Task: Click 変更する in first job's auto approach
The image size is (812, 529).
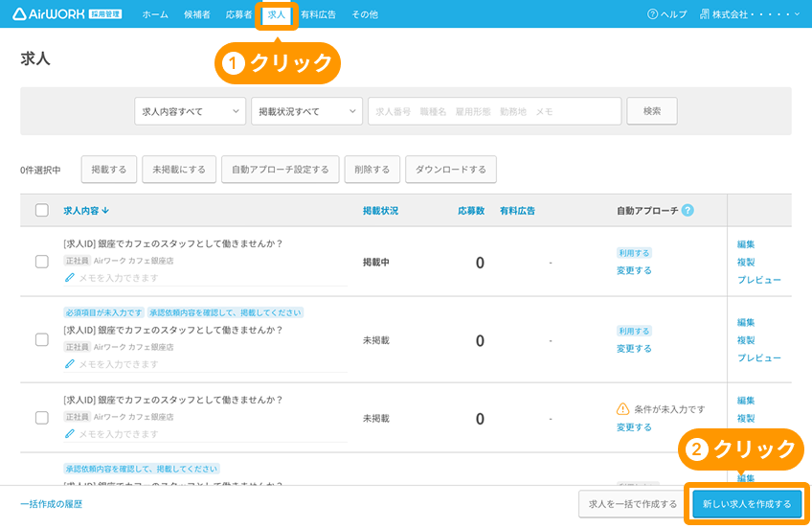Action: (634, 270)
